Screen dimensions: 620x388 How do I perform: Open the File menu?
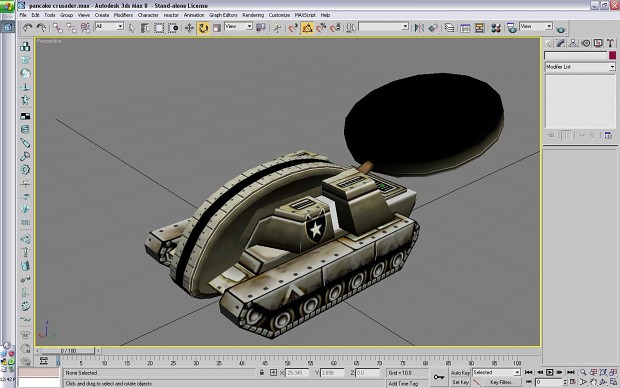coord(23,15)
